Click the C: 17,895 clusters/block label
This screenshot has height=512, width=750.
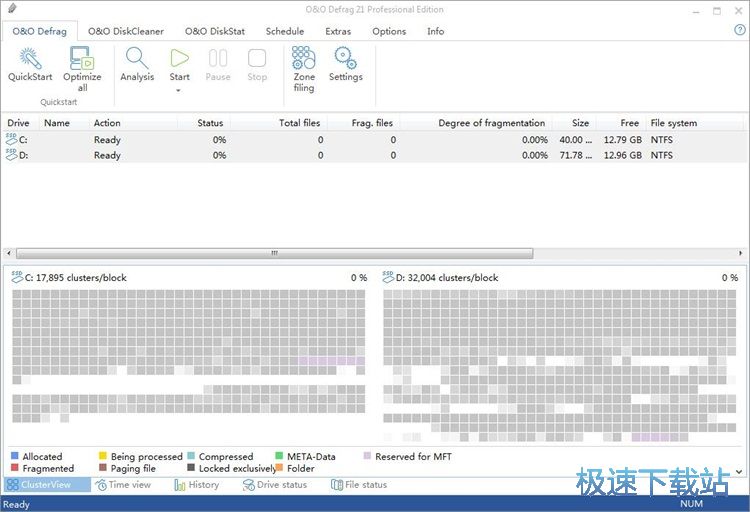[x=76, y=278]
